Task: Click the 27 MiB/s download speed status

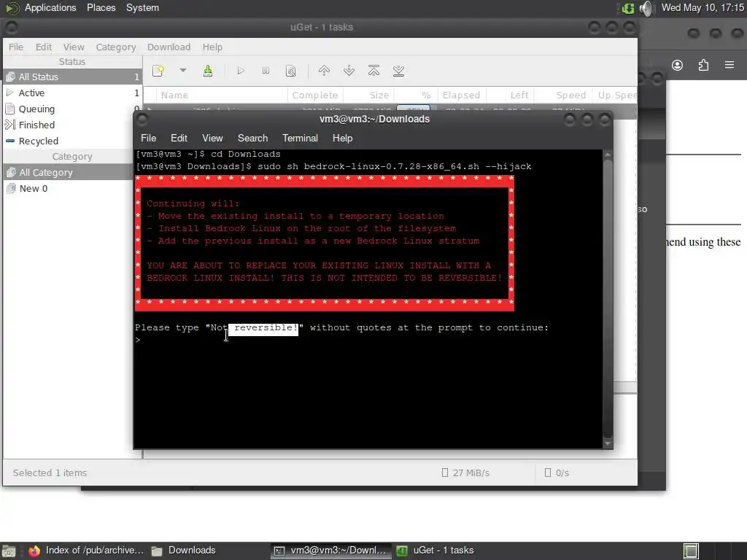Action: pyautogui.click(x=465, y=472)
